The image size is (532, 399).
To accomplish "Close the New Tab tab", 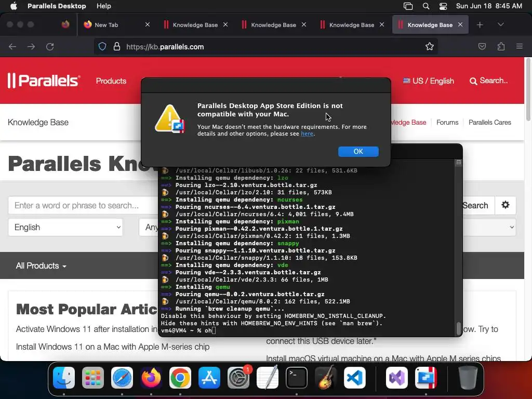I will 147,24.
